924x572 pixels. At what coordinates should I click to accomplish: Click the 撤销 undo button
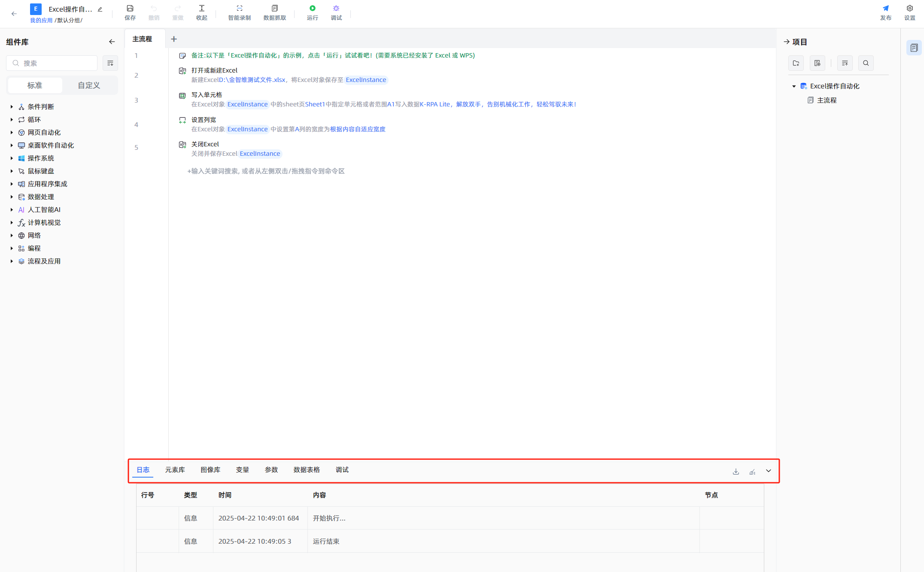pos(154,12)
